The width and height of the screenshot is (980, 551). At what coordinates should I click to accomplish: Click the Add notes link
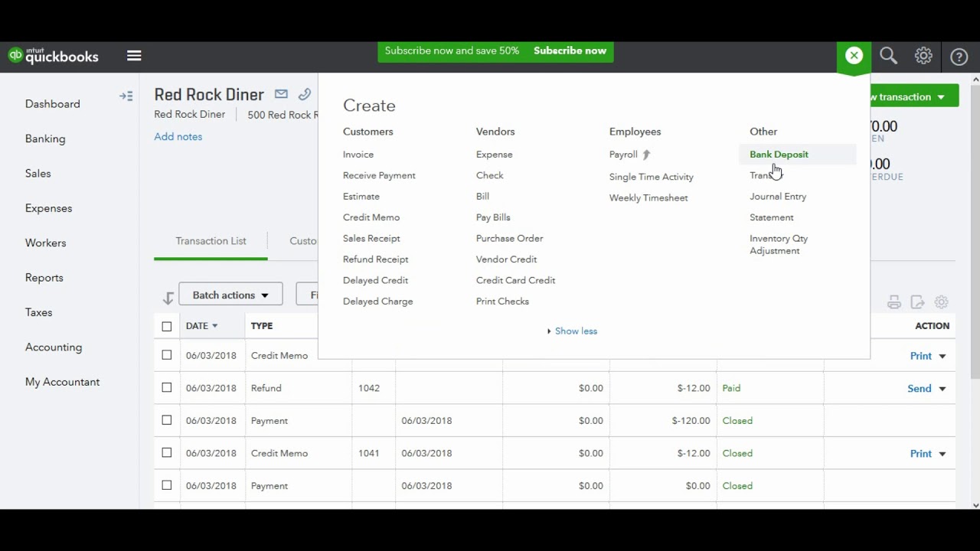[178, 136]
